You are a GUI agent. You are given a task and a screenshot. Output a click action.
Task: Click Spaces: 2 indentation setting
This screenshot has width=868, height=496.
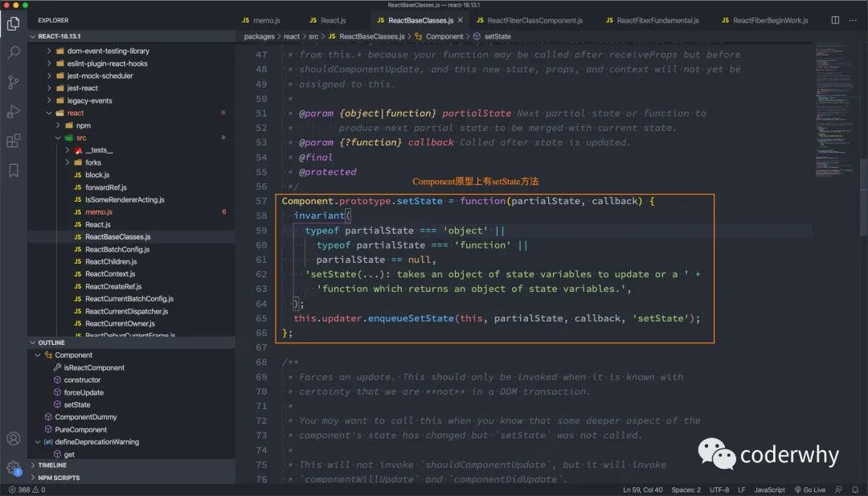pos(686,490)
